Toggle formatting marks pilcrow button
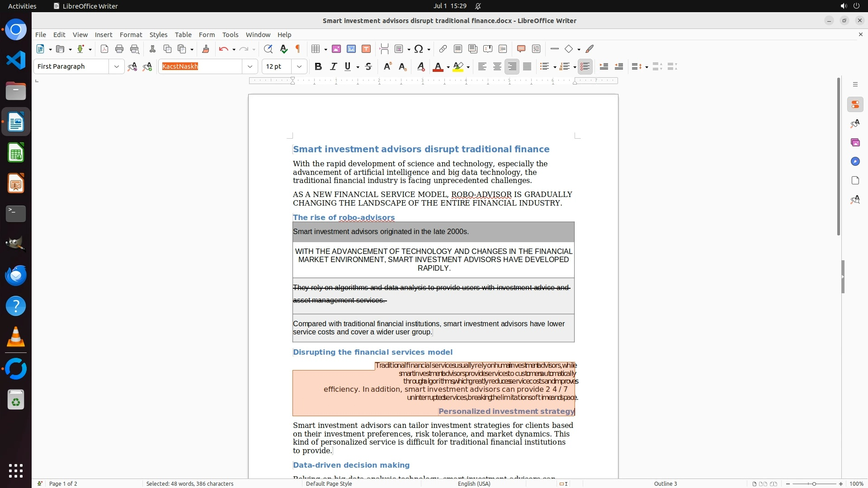The width and height of the screenshot is (868, 488). 298,49
